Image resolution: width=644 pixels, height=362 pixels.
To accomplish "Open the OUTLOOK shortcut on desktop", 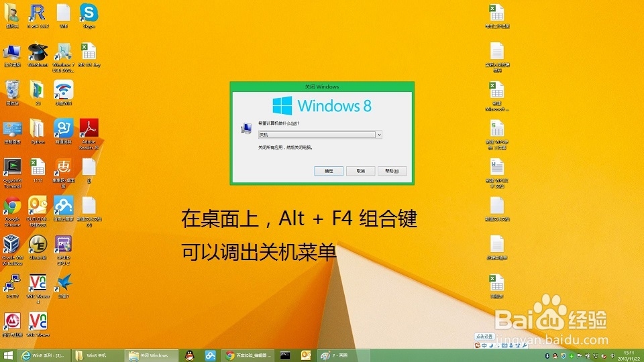I will click(38, 211).
